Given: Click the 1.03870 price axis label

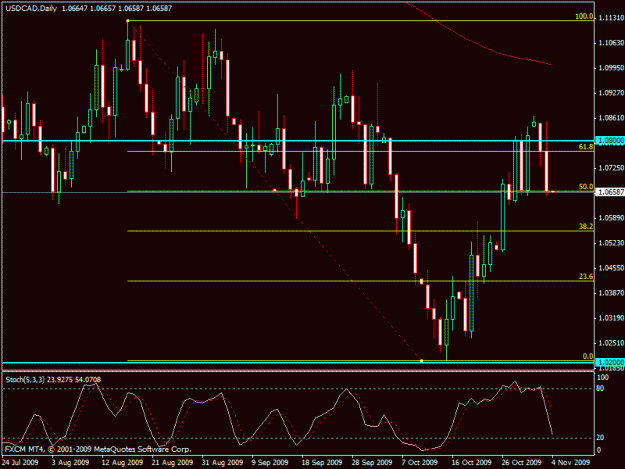Looking at the screenshot, I should pyautogui.click(x=611, y=293).
